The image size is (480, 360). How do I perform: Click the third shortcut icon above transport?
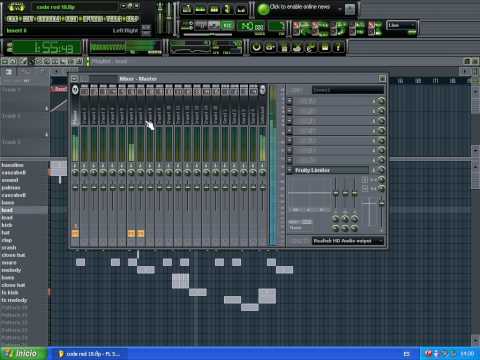214,9
